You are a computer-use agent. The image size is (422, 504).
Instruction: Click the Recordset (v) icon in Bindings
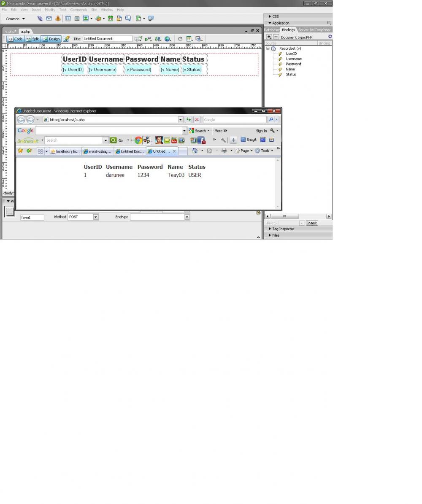(x=274, y=49)
